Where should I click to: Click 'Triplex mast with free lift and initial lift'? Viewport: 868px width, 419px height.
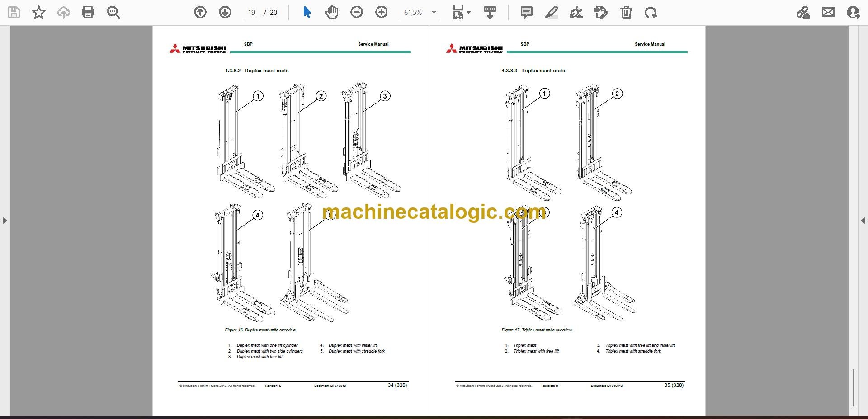tap(640, 345)
